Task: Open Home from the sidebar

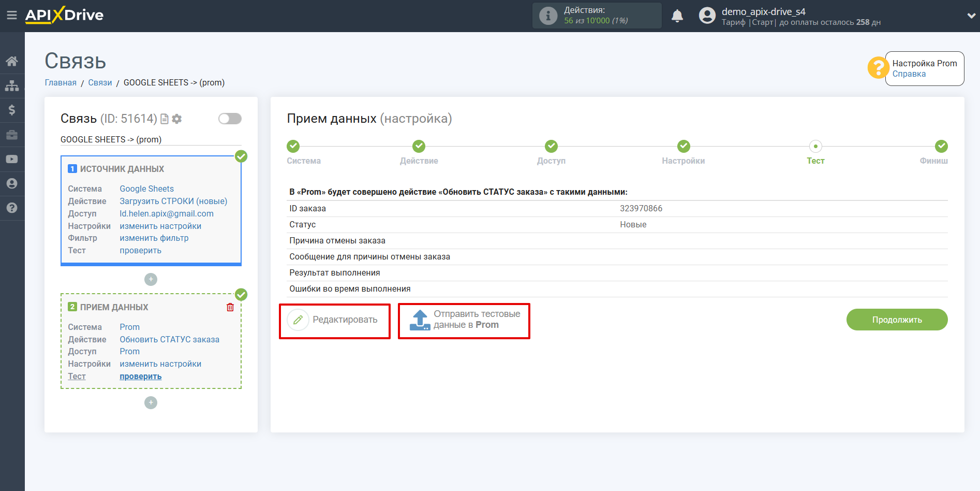Action: tap(12, 61)
